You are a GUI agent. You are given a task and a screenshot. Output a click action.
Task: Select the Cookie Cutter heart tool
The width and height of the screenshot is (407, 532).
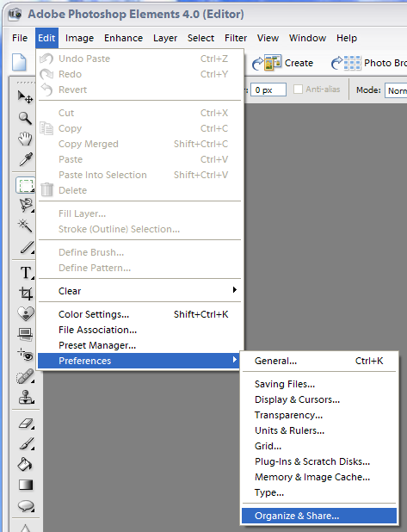click(26, 314)
